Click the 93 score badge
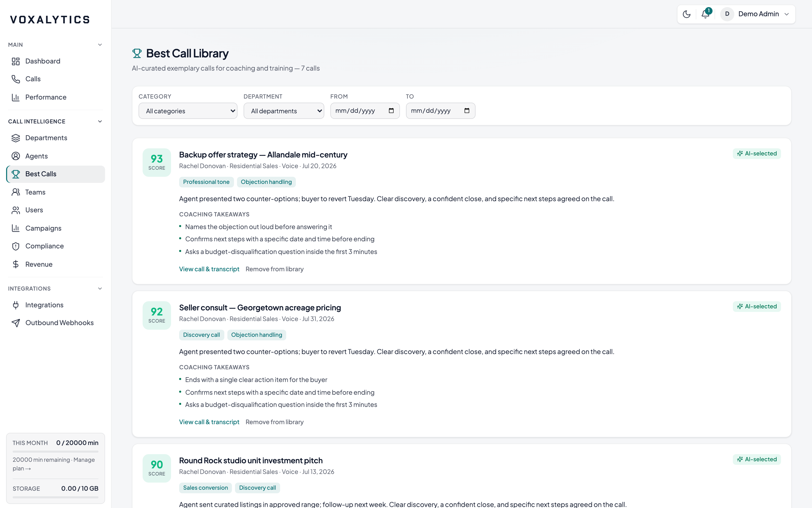 (157, 163)
